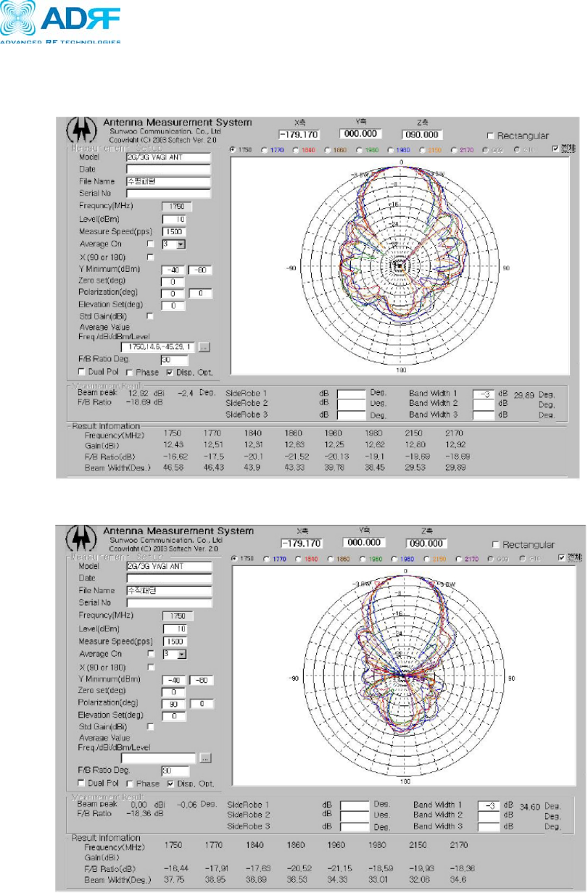This screenshot has width=588, height=893.
Task: Click Elevation Set(deg) field in lower window
Action: [175, 715]
